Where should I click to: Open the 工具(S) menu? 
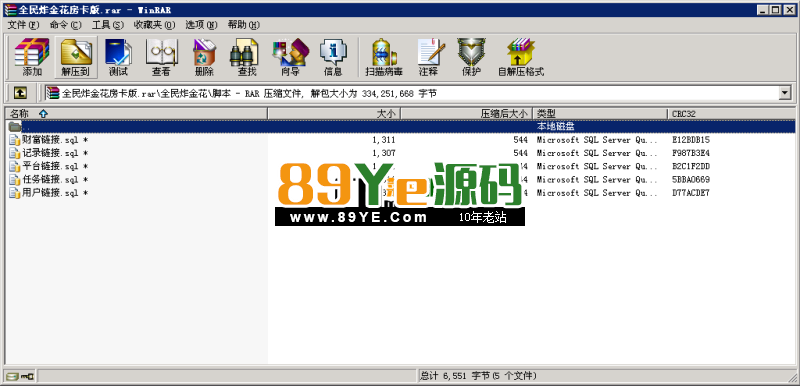point(108,24)
